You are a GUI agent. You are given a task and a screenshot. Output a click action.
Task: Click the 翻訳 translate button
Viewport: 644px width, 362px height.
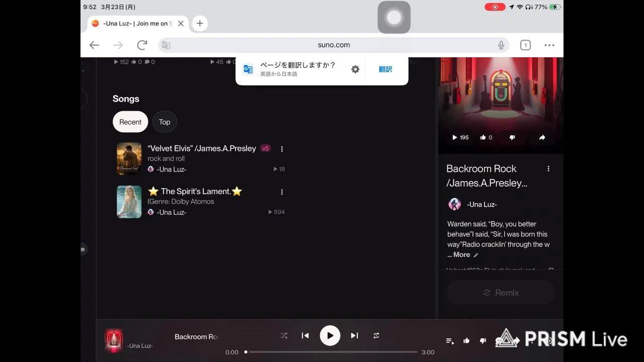[385, 69]
